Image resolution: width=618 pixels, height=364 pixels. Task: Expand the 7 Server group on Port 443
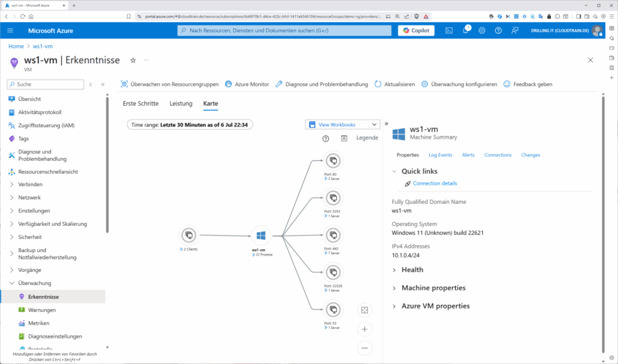click(332, 253)
